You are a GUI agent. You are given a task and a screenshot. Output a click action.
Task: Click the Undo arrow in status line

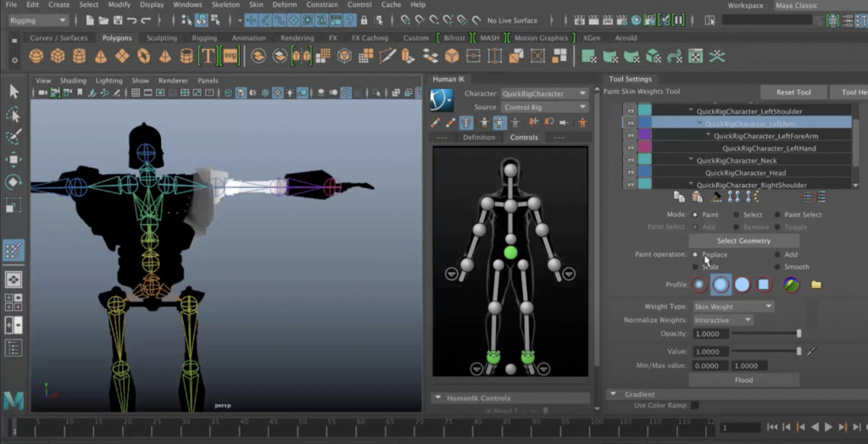click(131, 20)
